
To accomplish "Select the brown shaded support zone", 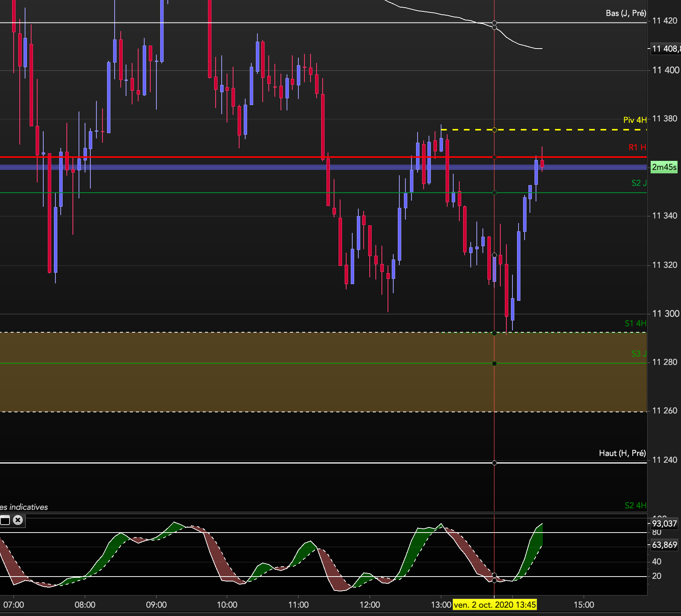I will (323, 372).
